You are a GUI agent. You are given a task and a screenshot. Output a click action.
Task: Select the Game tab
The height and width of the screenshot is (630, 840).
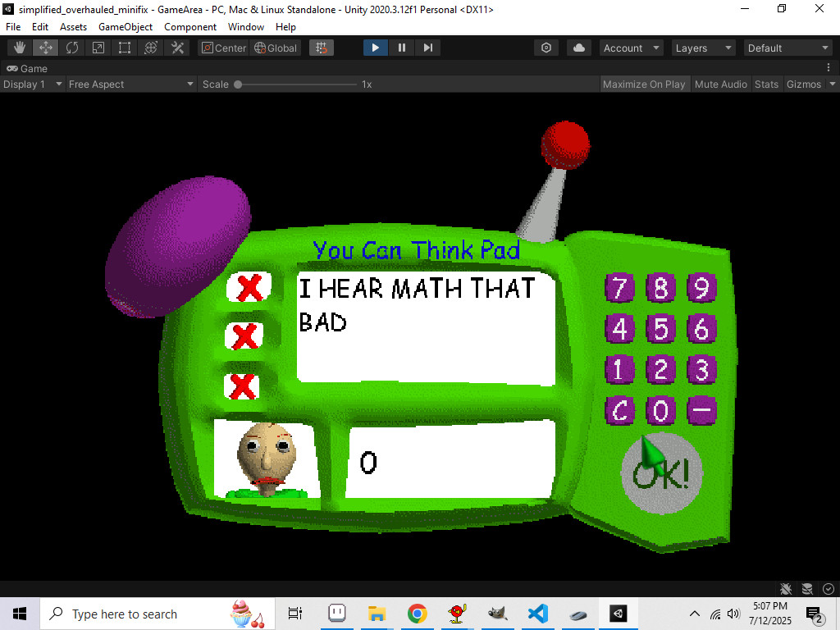27,69
